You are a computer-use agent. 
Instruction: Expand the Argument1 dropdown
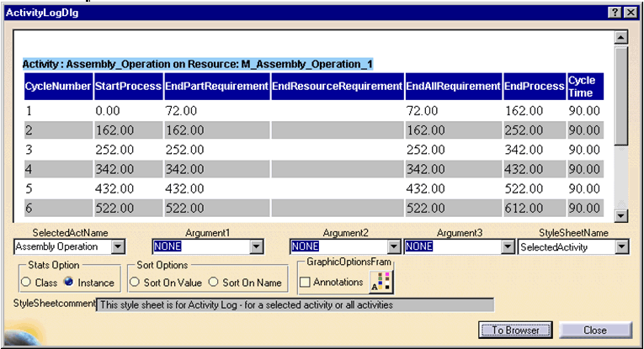(255, 246)
